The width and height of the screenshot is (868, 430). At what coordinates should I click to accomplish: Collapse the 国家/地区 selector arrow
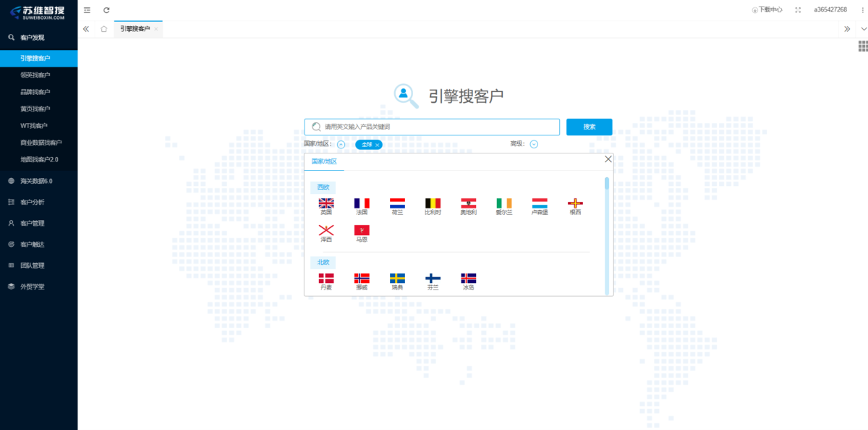(341, 144)
